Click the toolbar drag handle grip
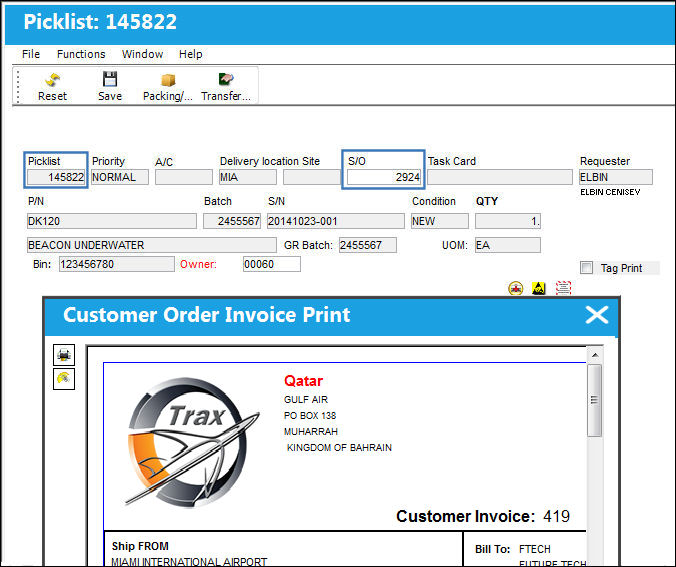Image resolution: width=676 pixels, height=567 pixels. point(18,86)
